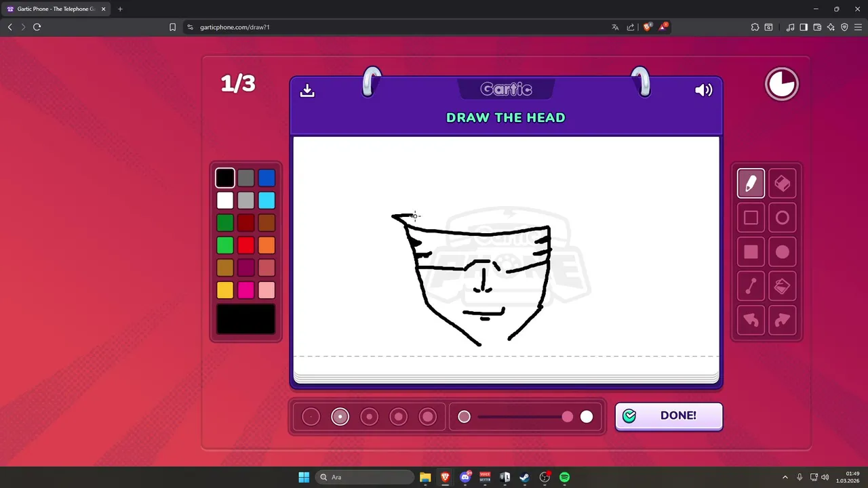The image size is (868, 488).
Task: Open Spotify from the taskbar
Action: click(x=564, y=477)
